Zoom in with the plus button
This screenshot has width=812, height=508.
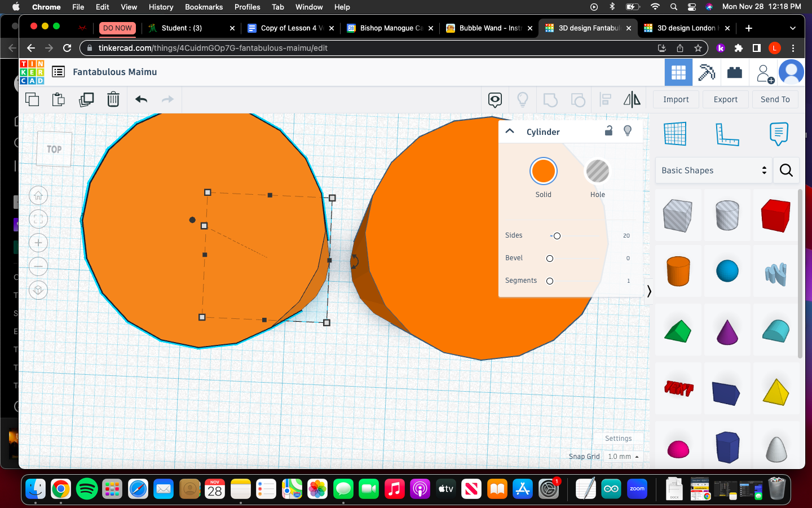(x=38, y=243)
